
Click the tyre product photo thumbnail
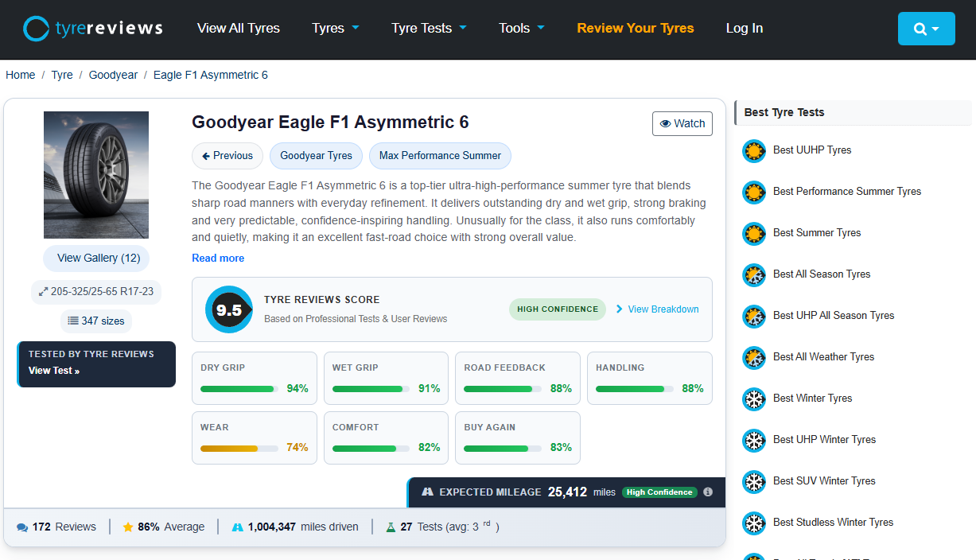[x=95, y=174]
